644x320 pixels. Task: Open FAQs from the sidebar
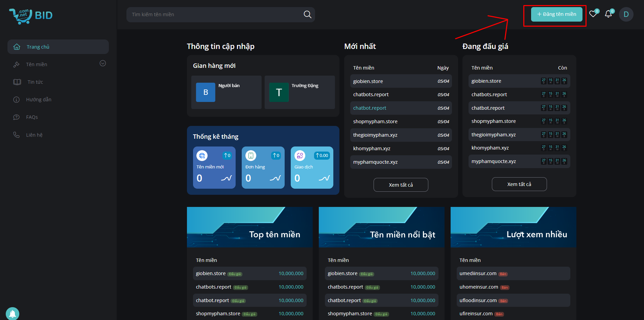32,117
